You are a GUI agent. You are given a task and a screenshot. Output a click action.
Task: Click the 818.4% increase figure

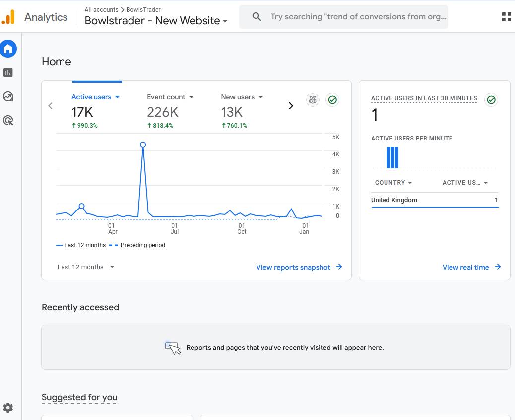point(160,126)
